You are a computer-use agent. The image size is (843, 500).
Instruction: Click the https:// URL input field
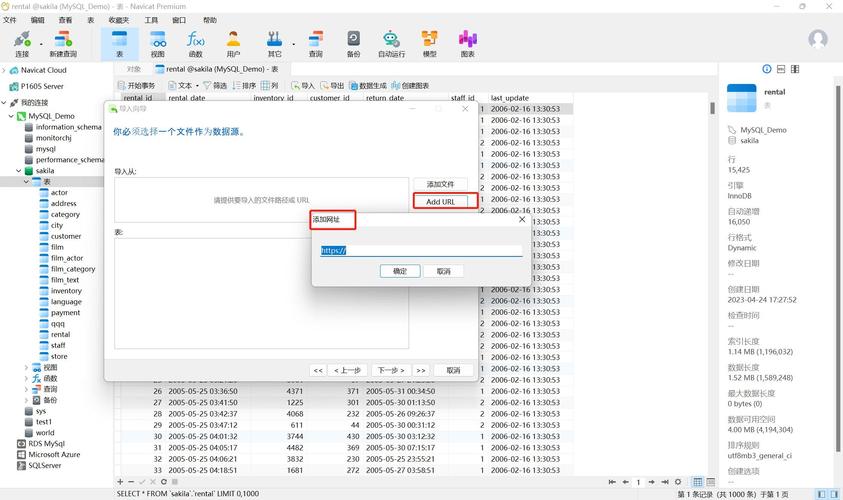[x=421, y=251]
